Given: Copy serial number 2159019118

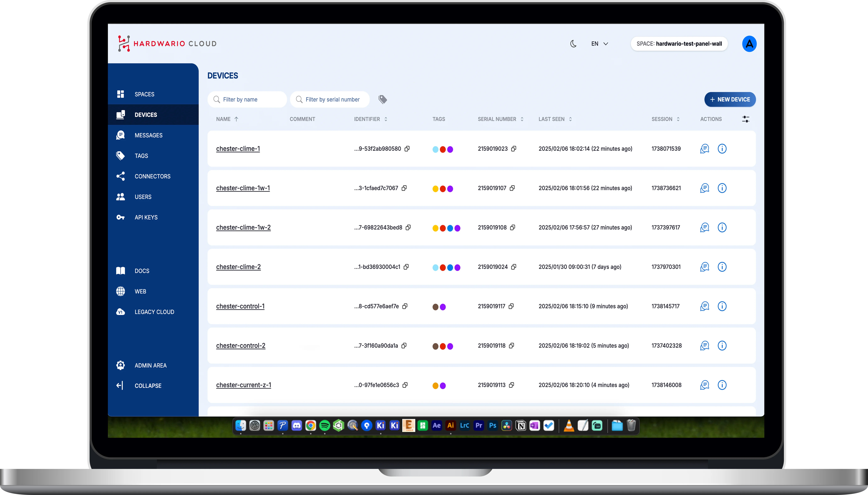Looking at the screenshot, I should (x=512, y=346).
